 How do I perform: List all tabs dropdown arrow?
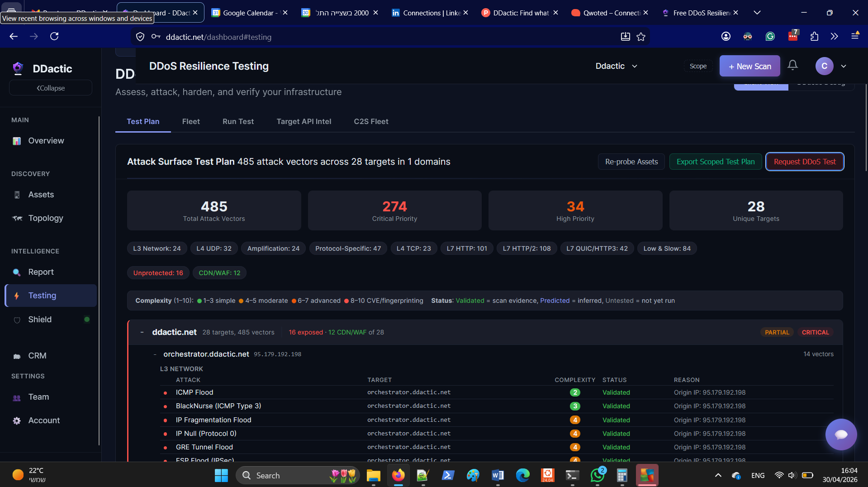pos(757,13)
